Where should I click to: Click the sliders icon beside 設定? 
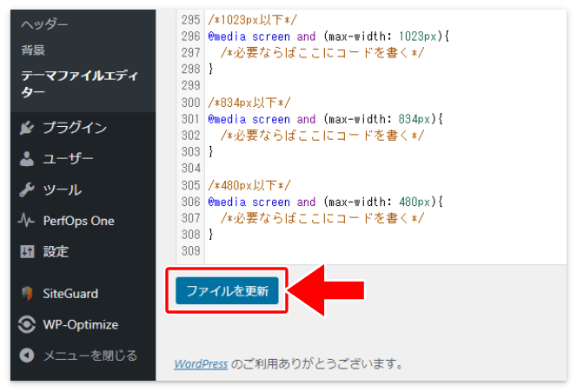click(x=27, y=251)
